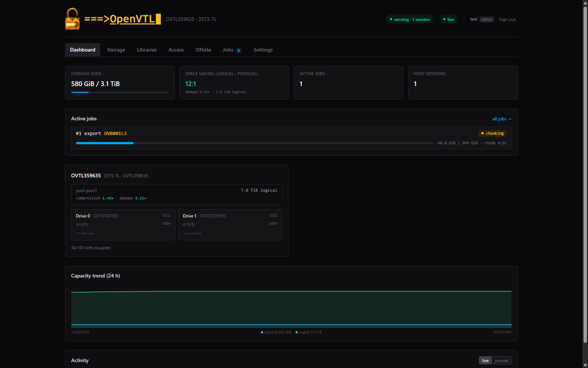588x368 pixels.
Task: Open the Settings tab
Action: (x=263, y=50)
